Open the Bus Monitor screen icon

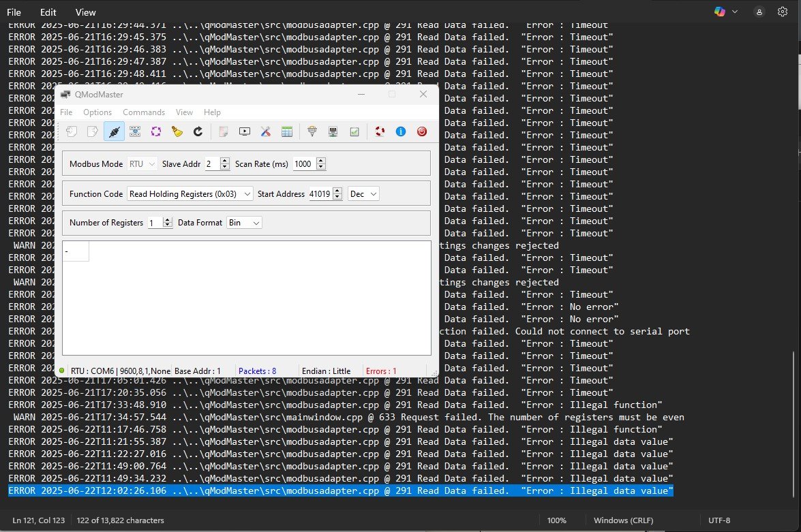[245, 131]
